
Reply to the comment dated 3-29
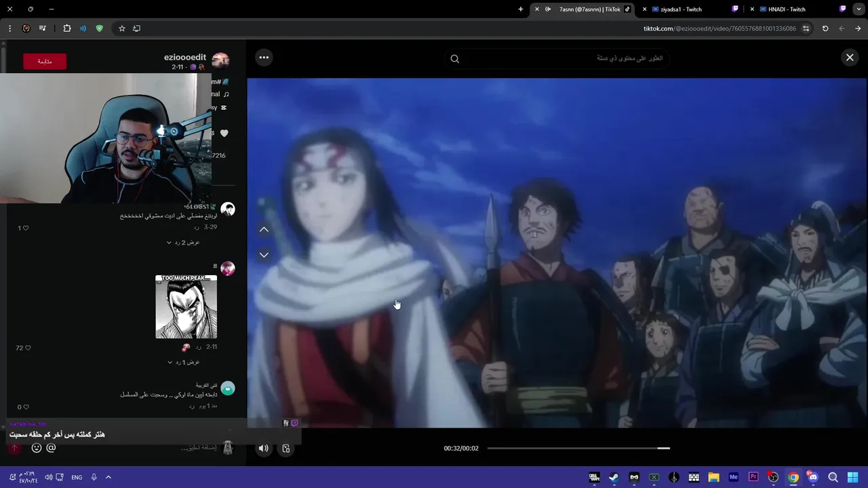[197, 228]
